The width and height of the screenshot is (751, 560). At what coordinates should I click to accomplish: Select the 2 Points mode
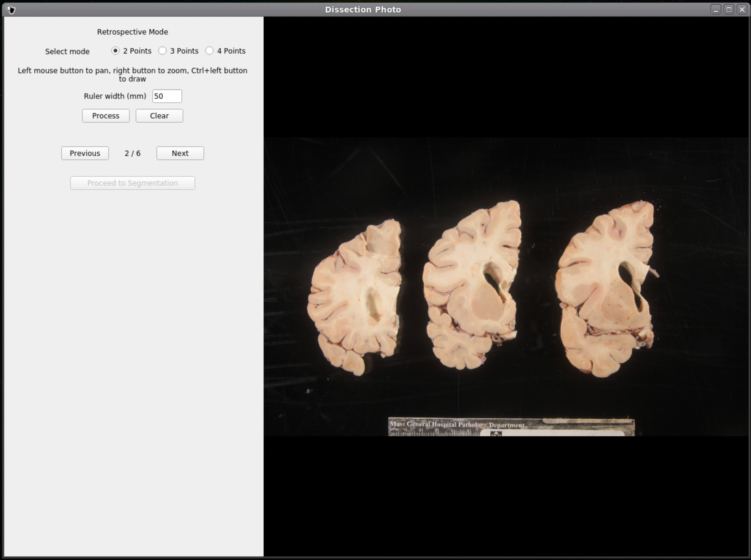point(115,51)
